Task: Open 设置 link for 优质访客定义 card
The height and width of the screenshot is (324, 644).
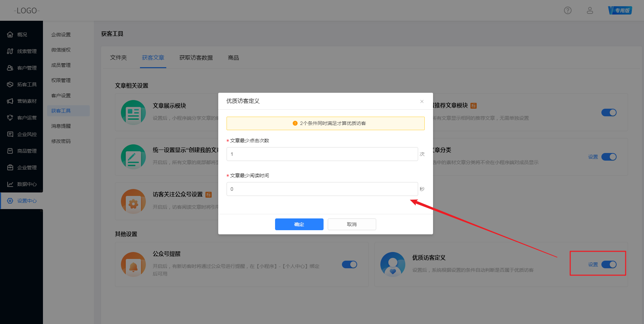Action: point(593,264)
